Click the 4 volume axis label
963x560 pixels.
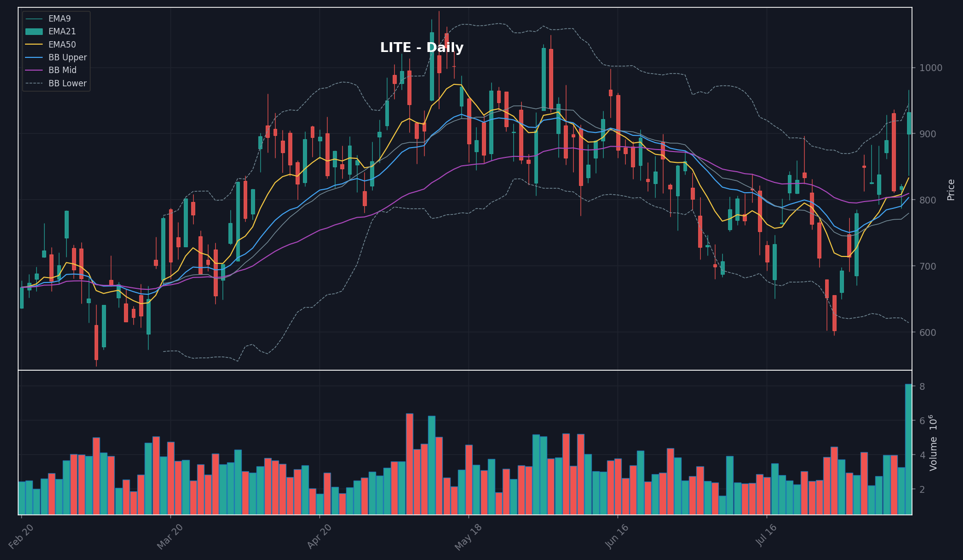(x=922, y=455)
